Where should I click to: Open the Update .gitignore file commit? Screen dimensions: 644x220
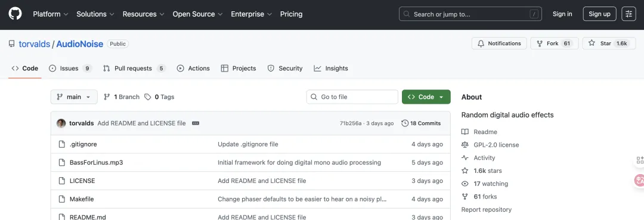[x=248, y=144]
